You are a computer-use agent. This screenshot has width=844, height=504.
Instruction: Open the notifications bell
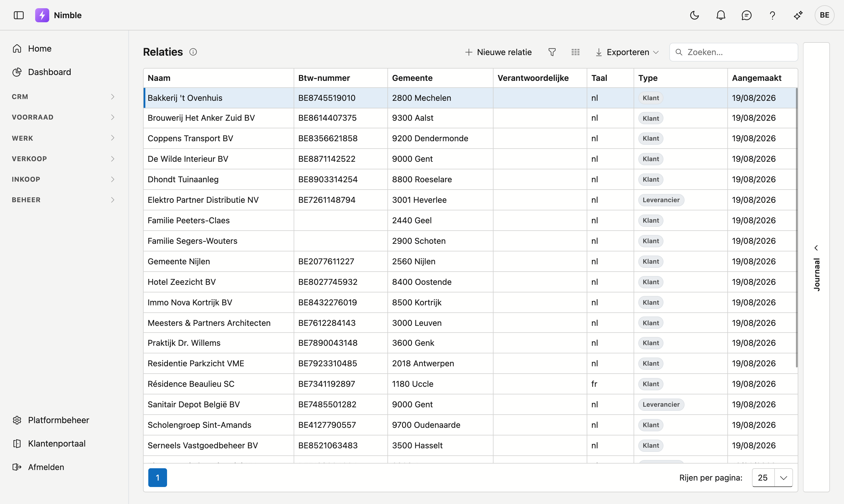[x=721, y=15]
